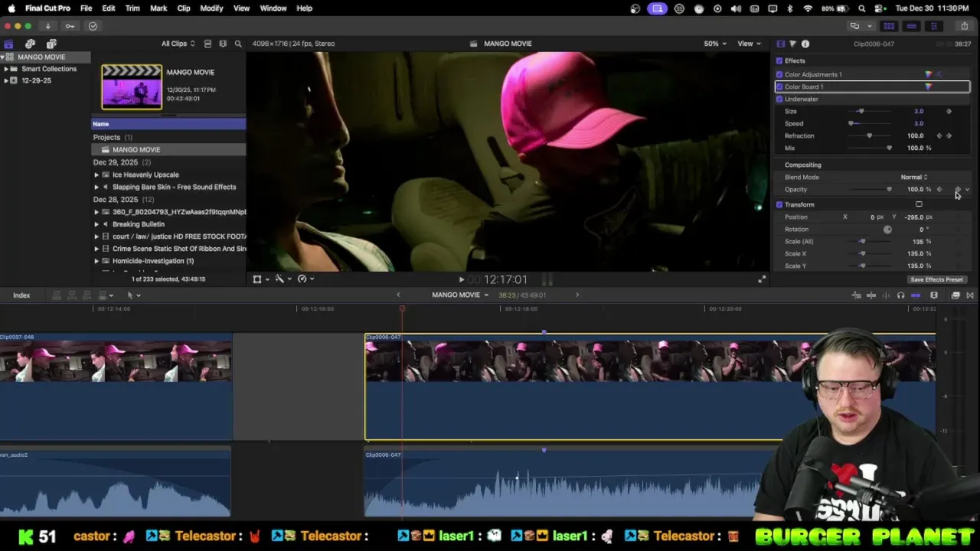Screen dimensions: 980x551
Task: Open the Transitions browser icon
Action: click(x=970, y=295)
